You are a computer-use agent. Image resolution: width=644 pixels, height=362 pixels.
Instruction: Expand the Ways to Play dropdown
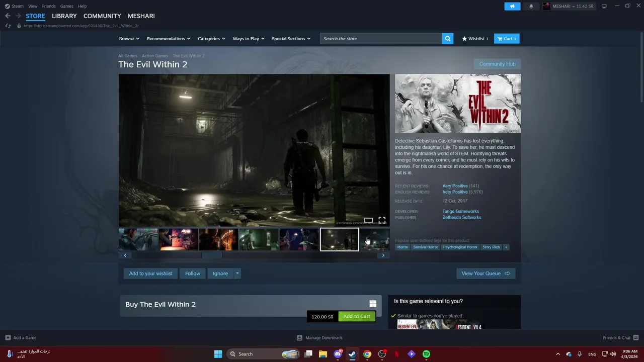(x=249, y=39)
